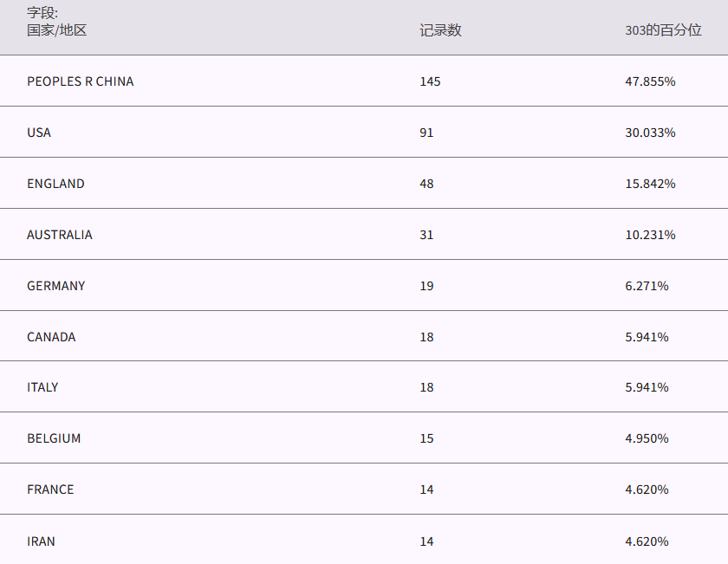728x564 pixels.
Task: Click the IRAN row label
Action: pos(41,541)
